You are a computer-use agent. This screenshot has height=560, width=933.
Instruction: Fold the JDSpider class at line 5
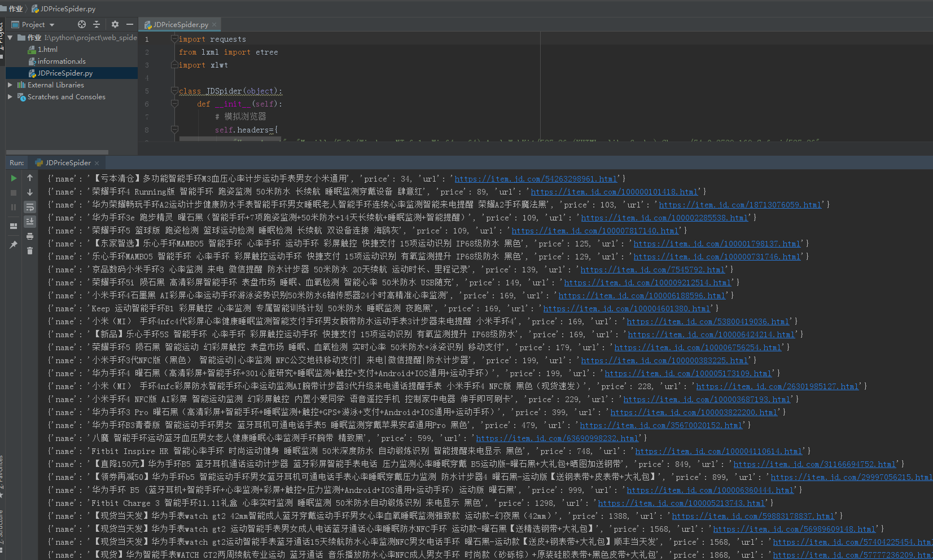[x=174, y=91]
